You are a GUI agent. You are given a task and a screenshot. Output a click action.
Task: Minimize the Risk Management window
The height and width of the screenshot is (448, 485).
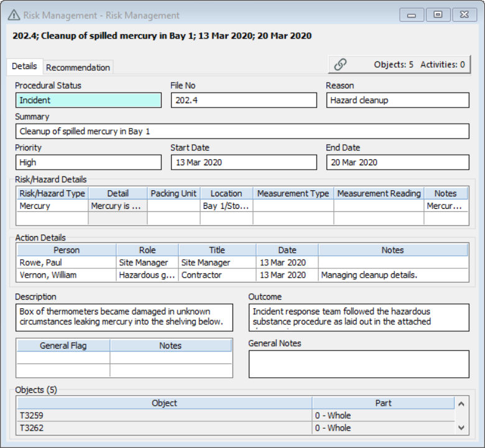pos(412,15)
